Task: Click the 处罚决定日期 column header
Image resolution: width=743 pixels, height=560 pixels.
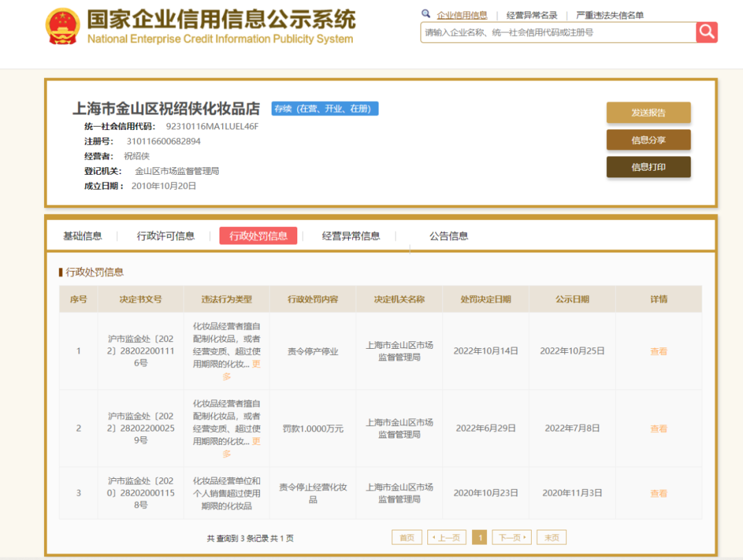Action: 486,299
